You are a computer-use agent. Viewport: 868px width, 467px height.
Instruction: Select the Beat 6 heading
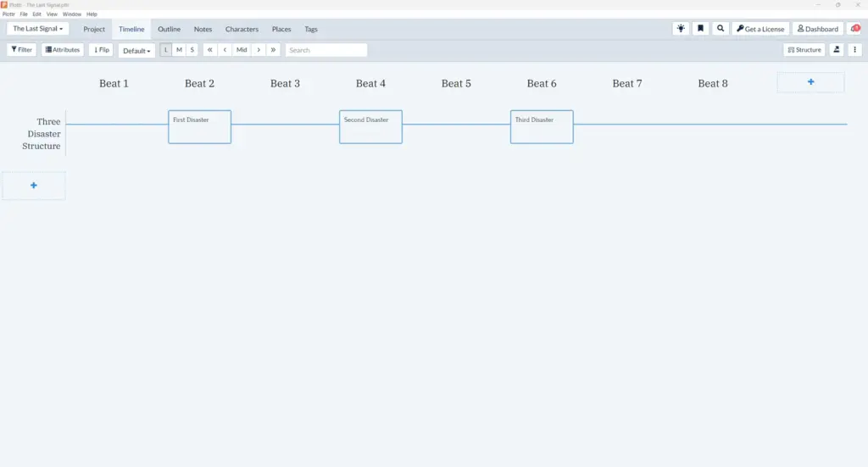(x=542, y=84)
